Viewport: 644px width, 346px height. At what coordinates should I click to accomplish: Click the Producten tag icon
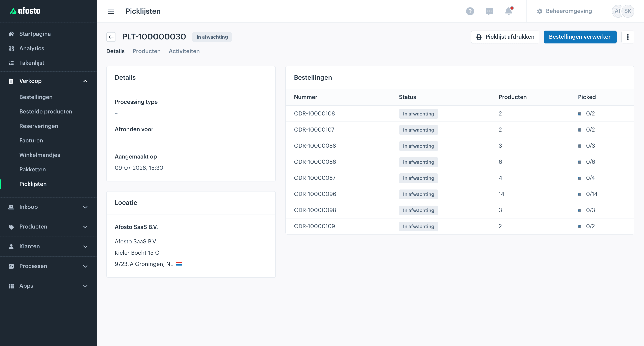tap(11, 227)
